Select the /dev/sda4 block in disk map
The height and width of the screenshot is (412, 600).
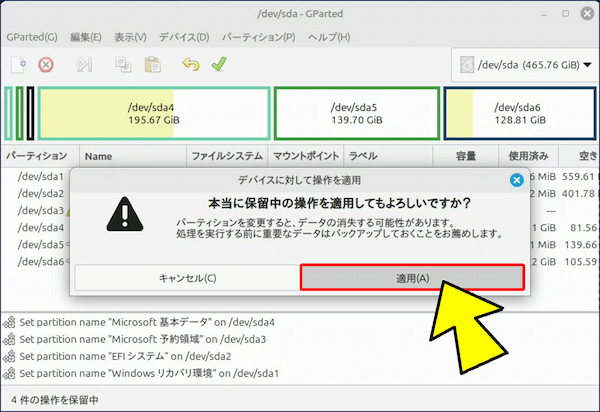[153, 113]
